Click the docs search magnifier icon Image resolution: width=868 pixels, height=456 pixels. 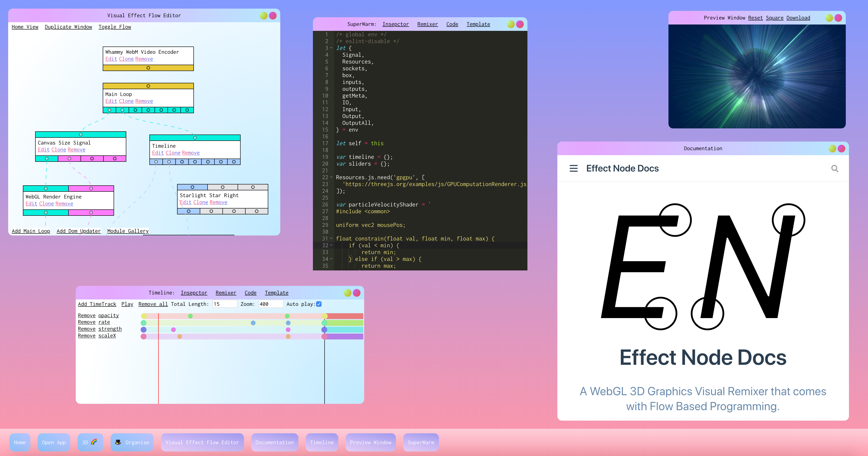click(x=834, y=168)
